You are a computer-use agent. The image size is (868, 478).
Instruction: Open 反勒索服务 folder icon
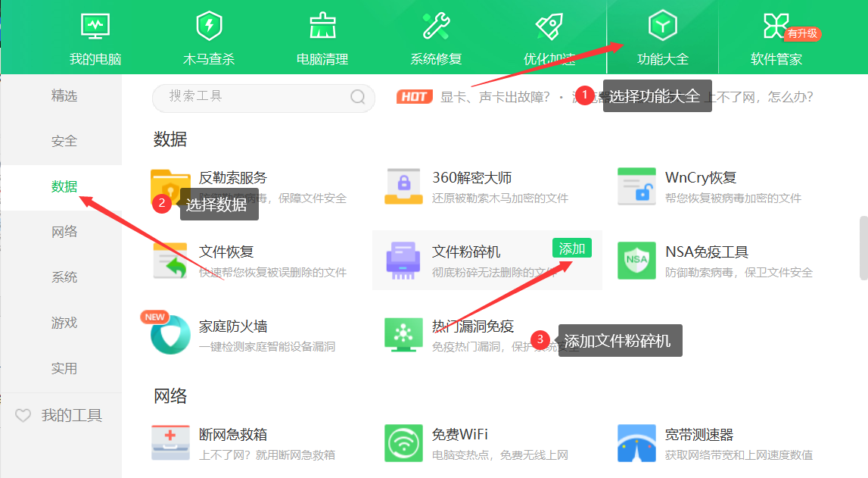tap(170, 187)
